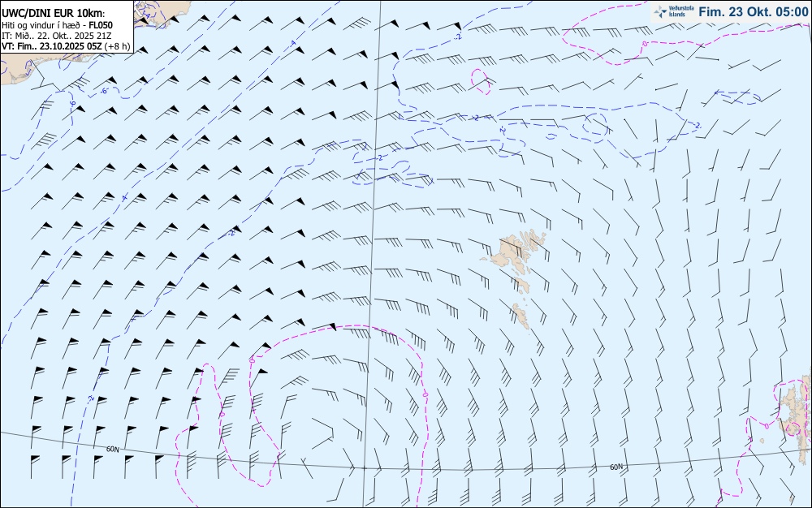Click the Veðurstofa Íslands logo

(x=674, y=12)
